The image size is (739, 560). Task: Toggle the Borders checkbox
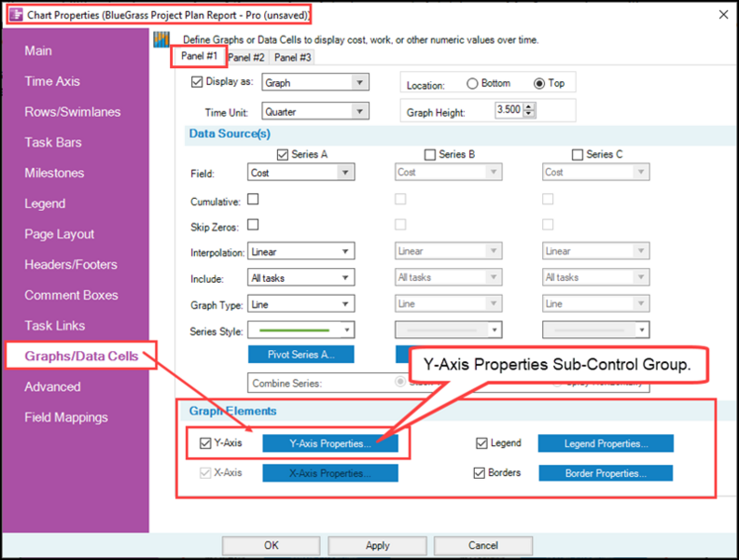coord(480,473)
